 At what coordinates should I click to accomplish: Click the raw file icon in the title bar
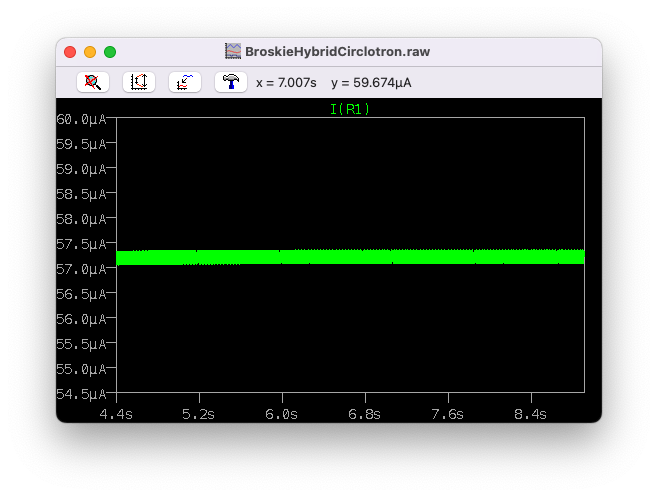pyautogui.click(x=233, y=51)
